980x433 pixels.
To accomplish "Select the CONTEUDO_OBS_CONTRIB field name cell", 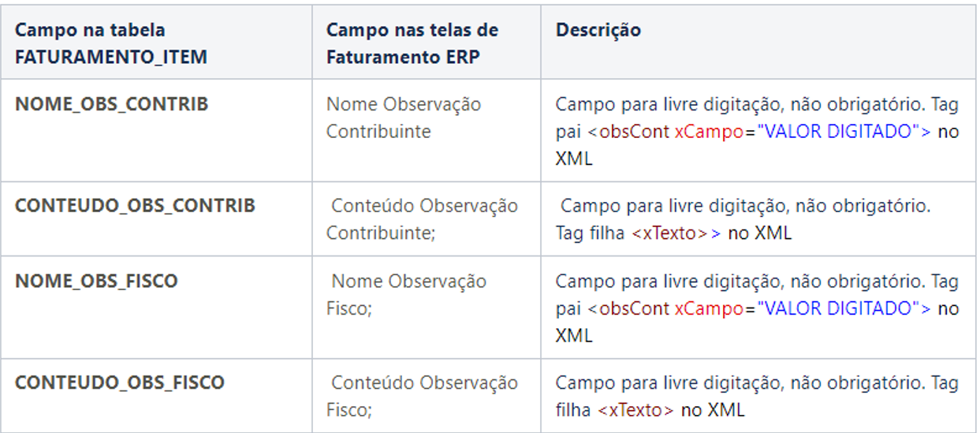I will pyautogui.click(x=135, y=206).
